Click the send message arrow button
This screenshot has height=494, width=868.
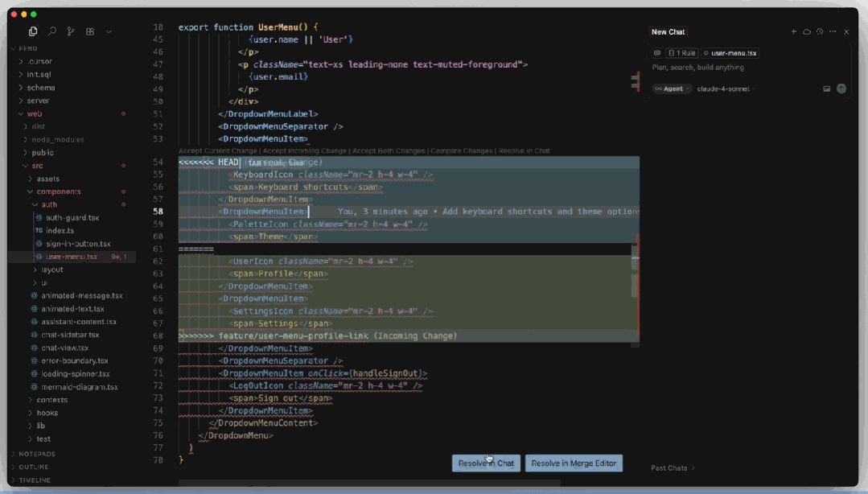point(841,89)
